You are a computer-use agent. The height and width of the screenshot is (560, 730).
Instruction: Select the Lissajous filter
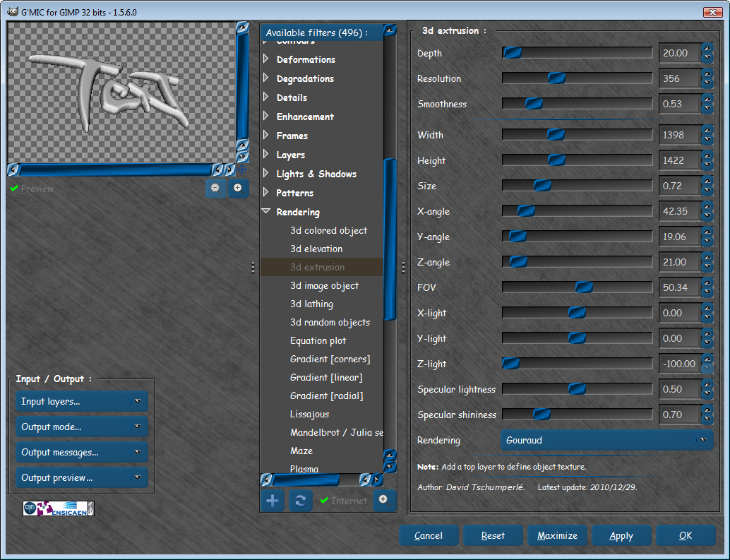[309, 414]
